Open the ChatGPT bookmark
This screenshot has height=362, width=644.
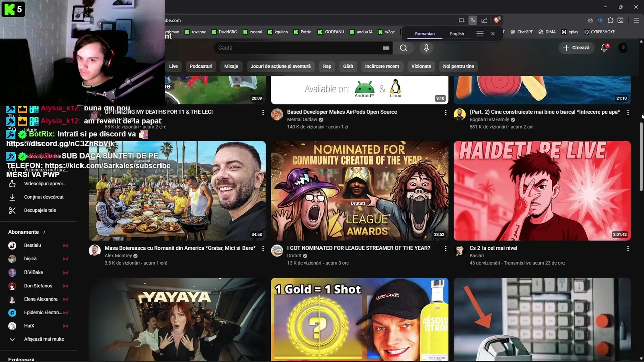point(521,32)
